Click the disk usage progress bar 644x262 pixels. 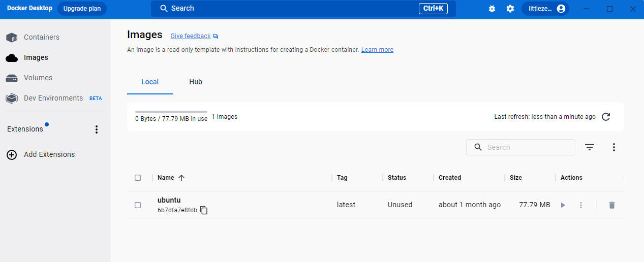point(171,111)
